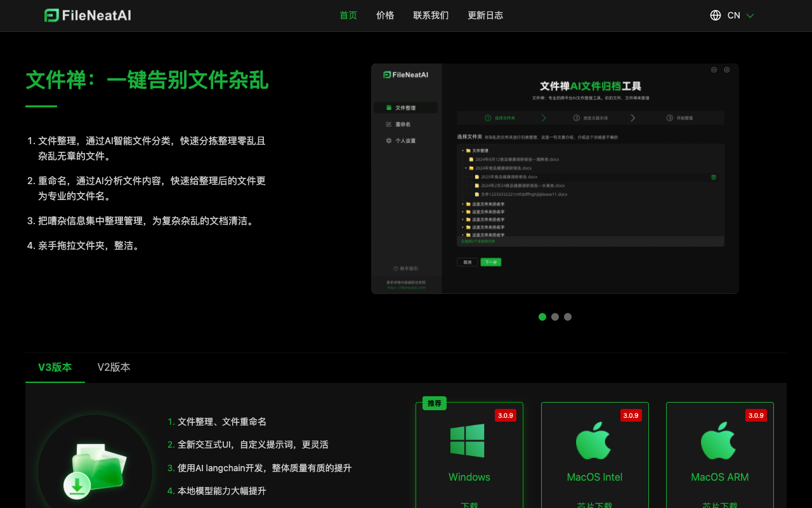Open the 更新日志 navigation link

(x=485, y=15)
